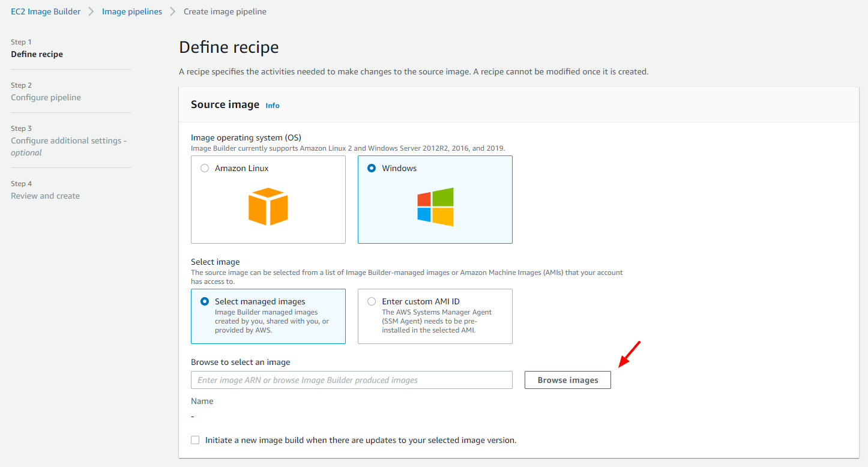The width and height of the screenshot is (868, 467).
Task: Enable initiate new image build checkbox
Action: tap(195, 440)
